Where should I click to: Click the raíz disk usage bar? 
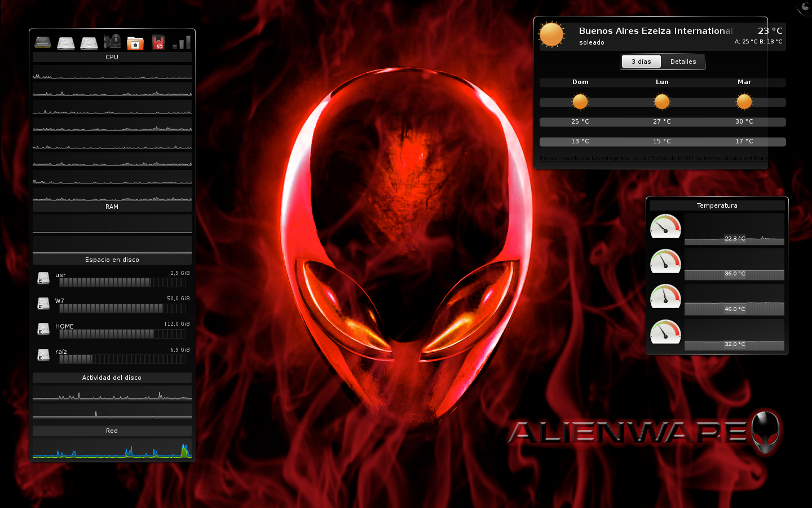tap(122, 359)
